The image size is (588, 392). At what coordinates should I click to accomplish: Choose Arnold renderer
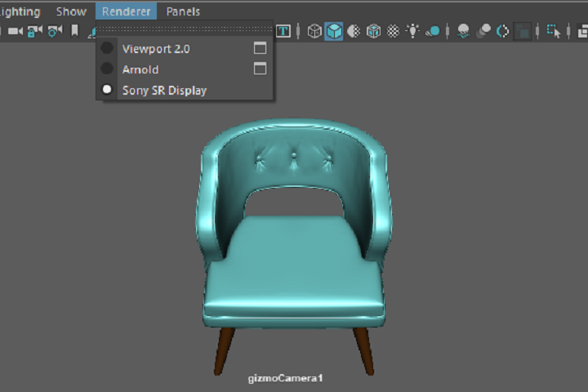coord(185,69)
